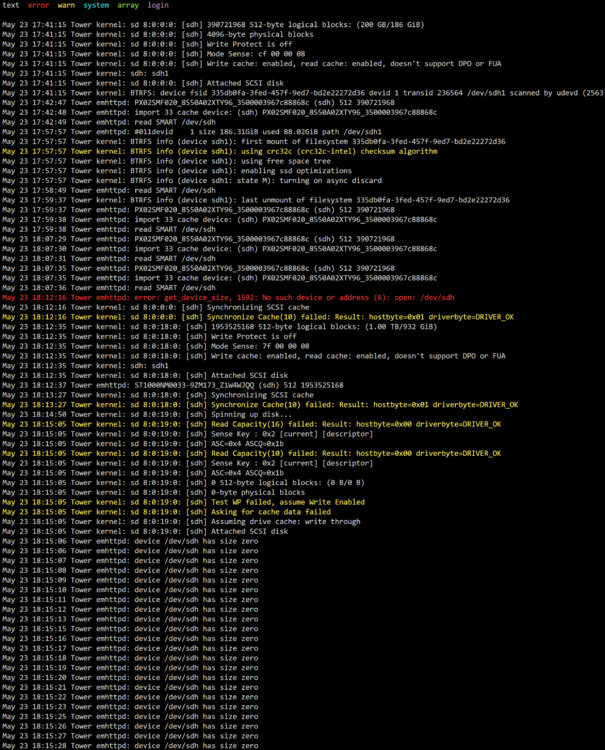Select the 17:41:15 'sdh: sdh1' log line
Screen dimensions: 605x750
85,73
